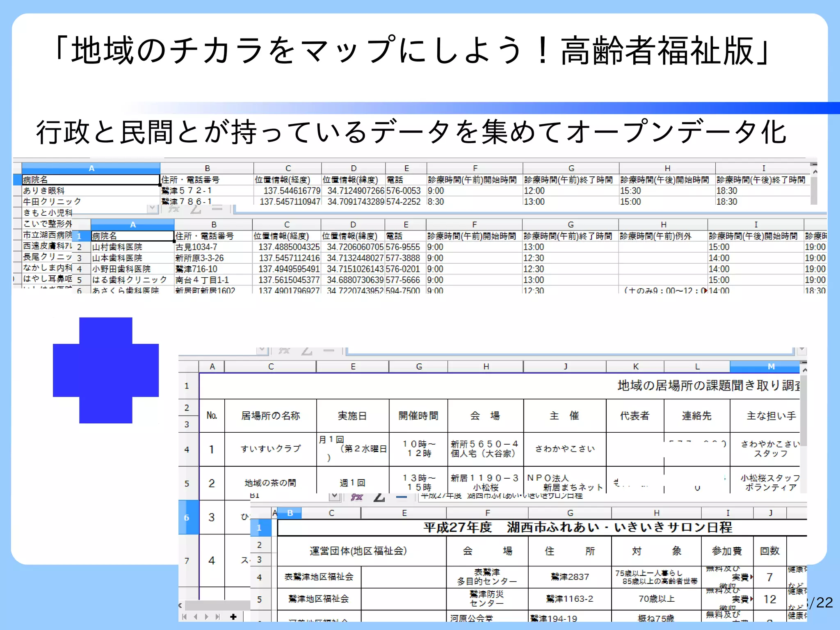This screenshot has height=630, width=840.
Task: Click cell ありき眼科
Action: (91, 191)
